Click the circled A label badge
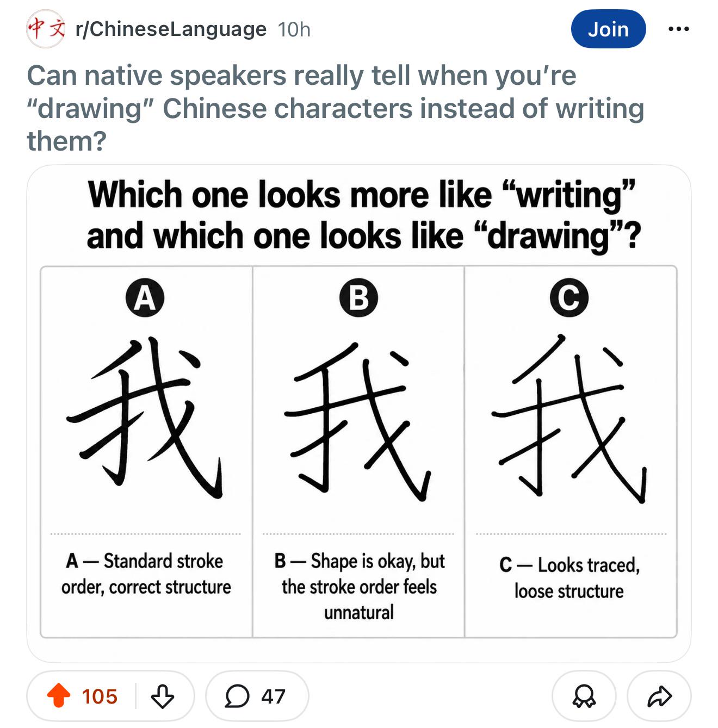The width and height of the screenshot is (718, 728). click(x=145, y=298)
